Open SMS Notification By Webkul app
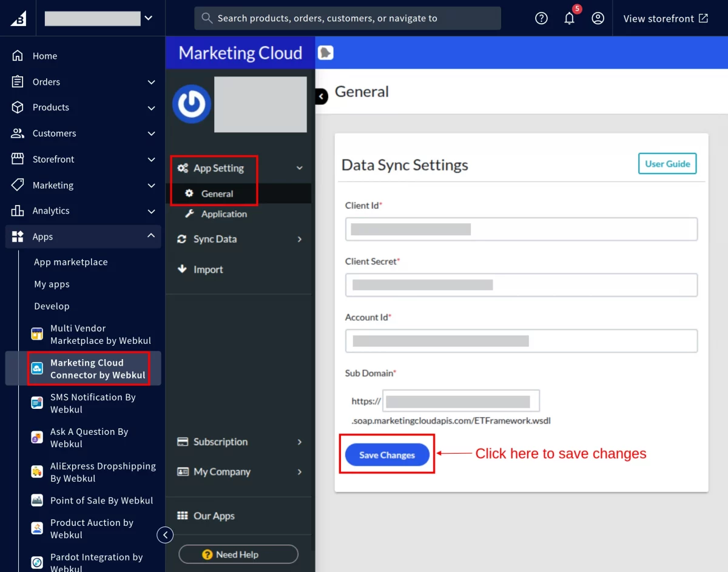Image resolution: width=728 pixels, height=572 pixels. (93, 403)
